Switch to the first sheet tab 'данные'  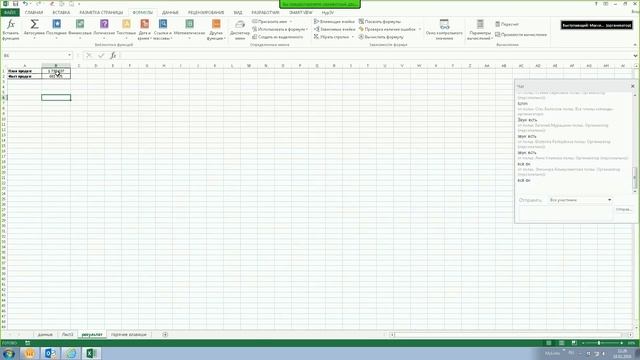tap(45, 335)
